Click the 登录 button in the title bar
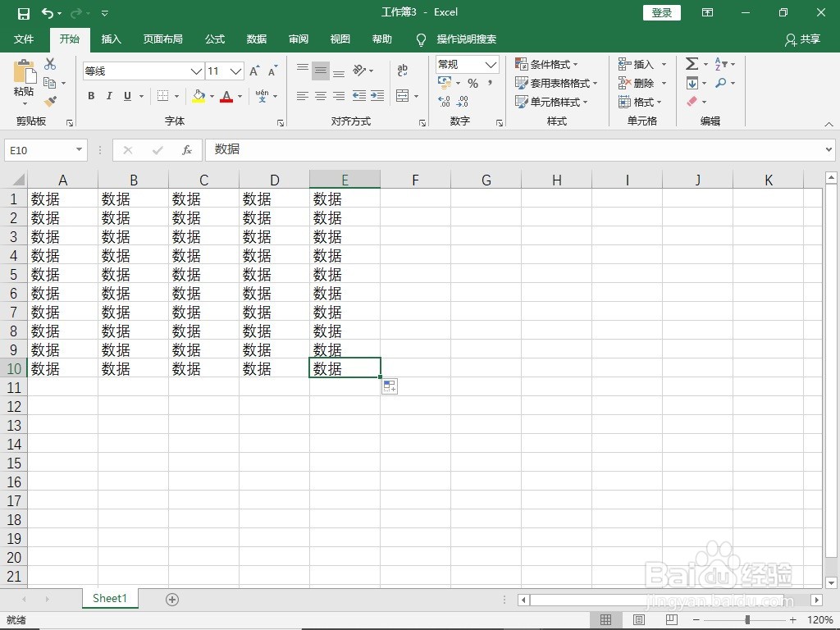 pyautogui.click(x=661, y=12)
